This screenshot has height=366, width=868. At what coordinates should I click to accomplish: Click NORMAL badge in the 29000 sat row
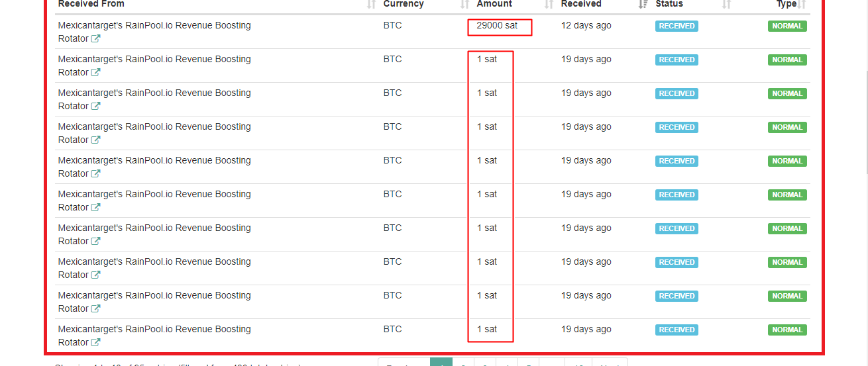[x=787, y=26]
